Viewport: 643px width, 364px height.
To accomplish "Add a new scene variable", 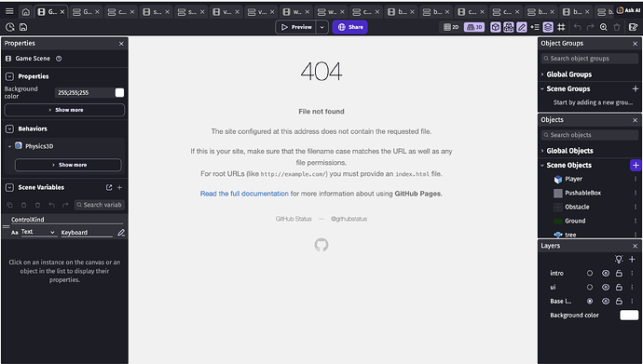I will [x=119, y=187].
